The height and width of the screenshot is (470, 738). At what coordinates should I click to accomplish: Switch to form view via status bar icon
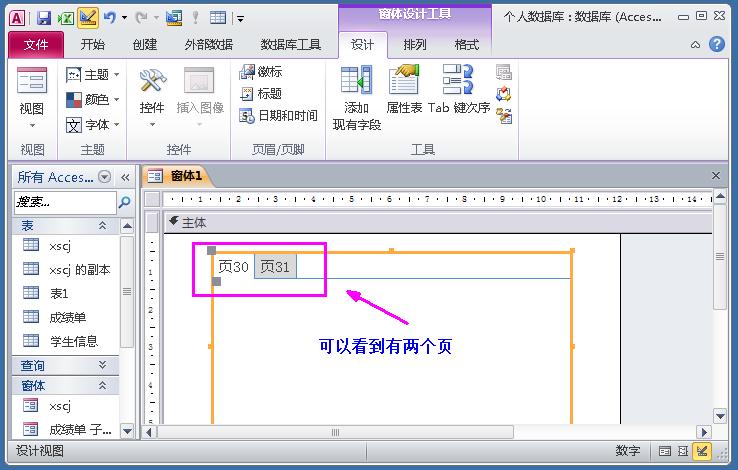click(665, 451)
